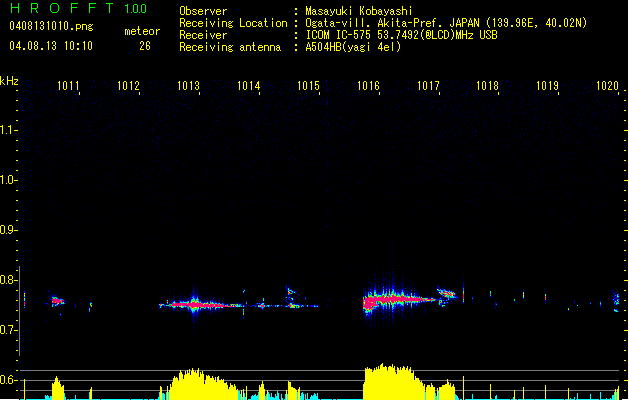Click the 1013 time axis marker

(188, 86)
